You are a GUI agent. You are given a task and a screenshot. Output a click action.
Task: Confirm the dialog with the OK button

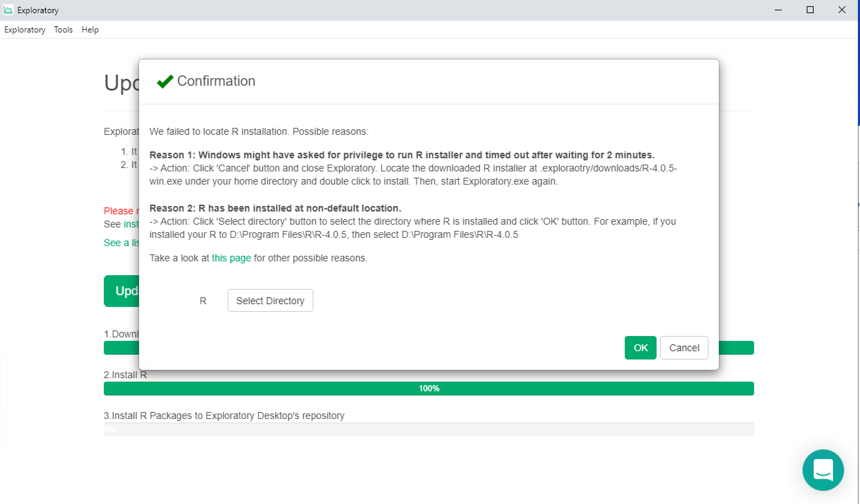pos(640,347)
